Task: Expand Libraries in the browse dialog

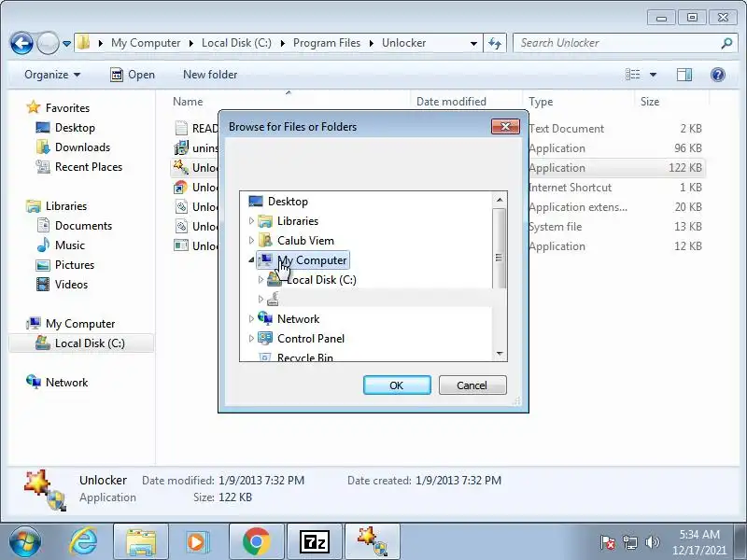Action: (x=251, y=221)
